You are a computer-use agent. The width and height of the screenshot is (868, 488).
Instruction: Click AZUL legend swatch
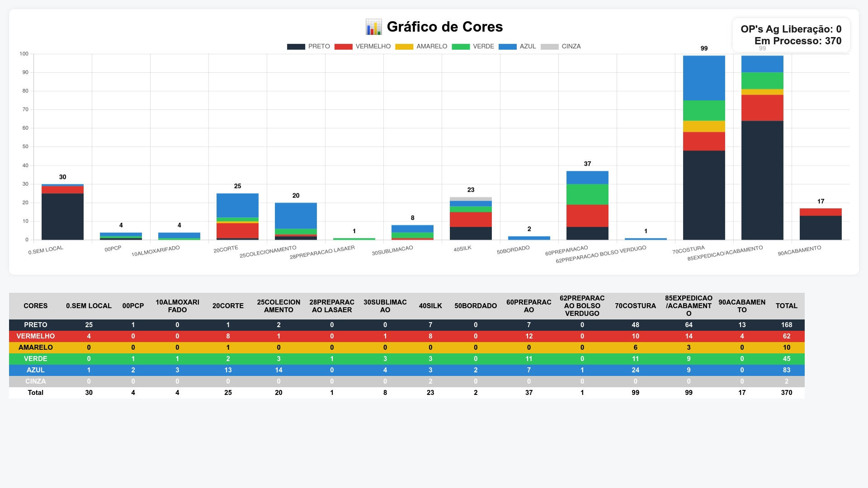pyautogui.click(x=507, y=47)
